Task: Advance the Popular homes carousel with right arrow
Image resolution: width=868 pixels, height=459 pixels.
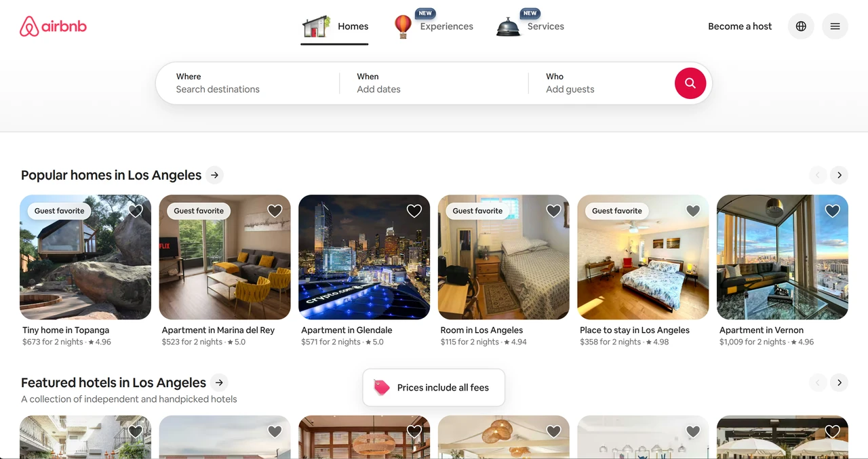Action: coord(839,175)
